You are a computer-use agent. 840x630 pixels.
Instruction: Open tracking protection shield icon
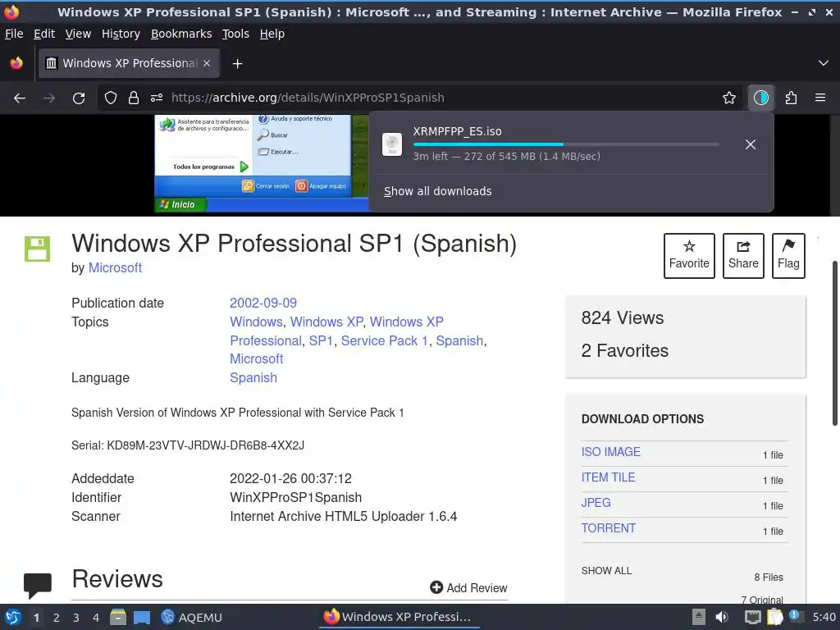(111, 98)
